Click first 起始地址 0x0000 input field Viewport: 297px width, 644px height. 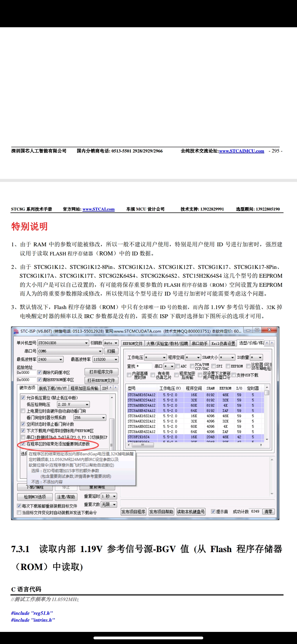26,372
